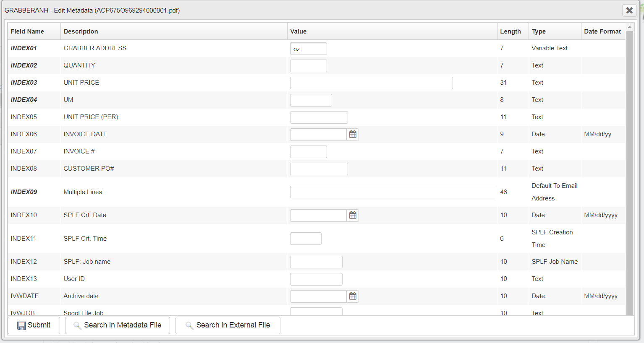Click the Submit save button
This screenshot has height=343, width=644.
(x=34, y=325)
